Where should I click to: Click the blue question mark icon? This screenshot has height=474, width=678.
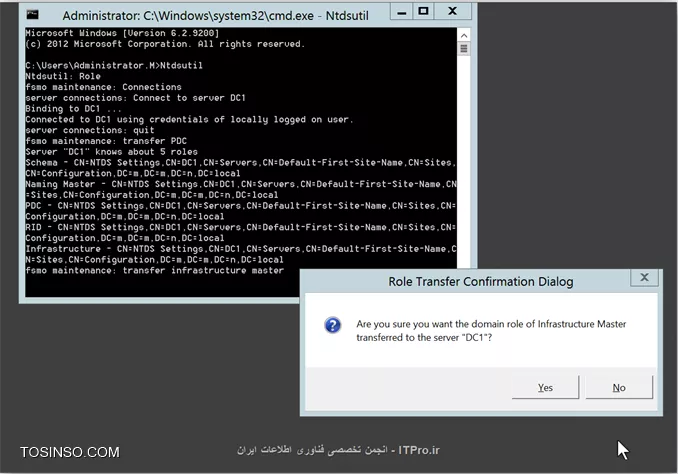[x=333, y=325]
